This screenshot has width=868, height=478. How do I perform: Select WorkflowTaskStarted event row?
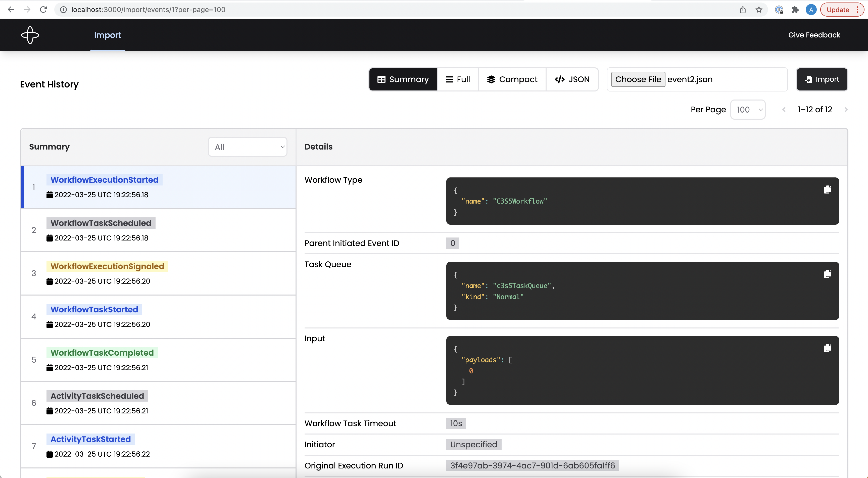[x=158, y=317]
